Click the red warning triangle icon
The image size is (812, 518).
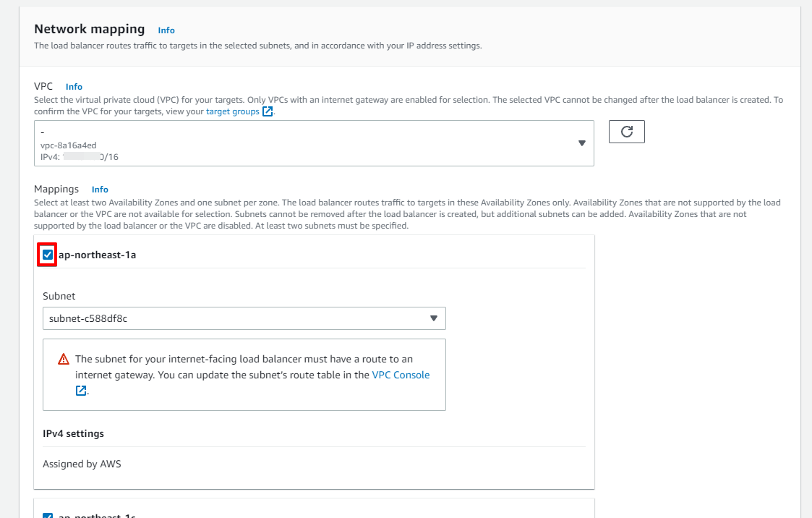pyautogui.click(x=64, y=359)
